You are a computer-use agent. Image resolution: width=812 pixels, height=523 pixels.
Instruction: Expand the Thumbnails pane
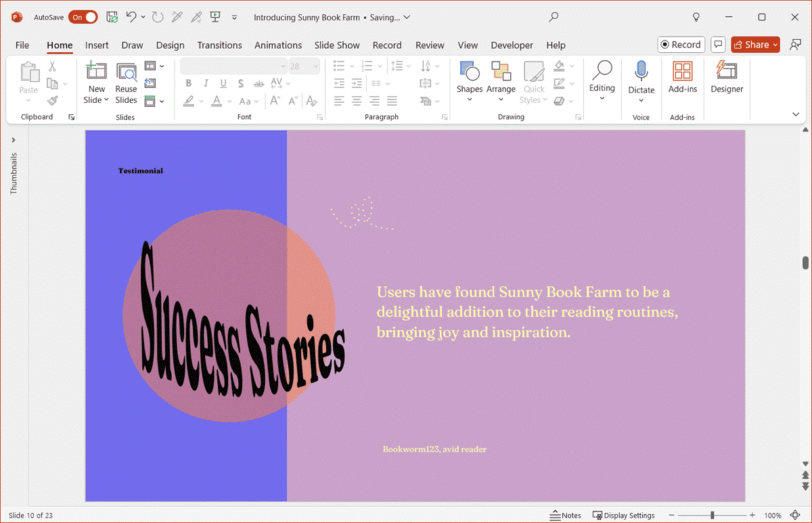(x=14, y=140)
